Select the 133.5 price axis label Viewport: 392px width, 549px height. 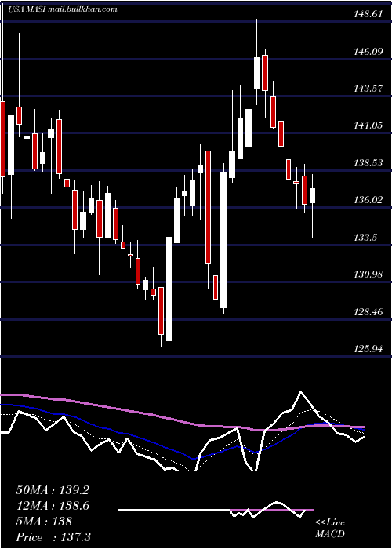365,238
